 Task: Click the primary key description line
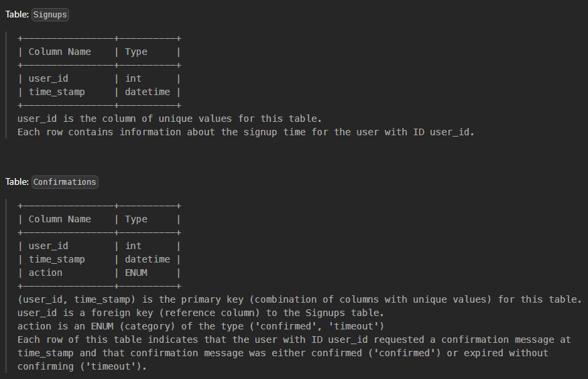point(298,299)
